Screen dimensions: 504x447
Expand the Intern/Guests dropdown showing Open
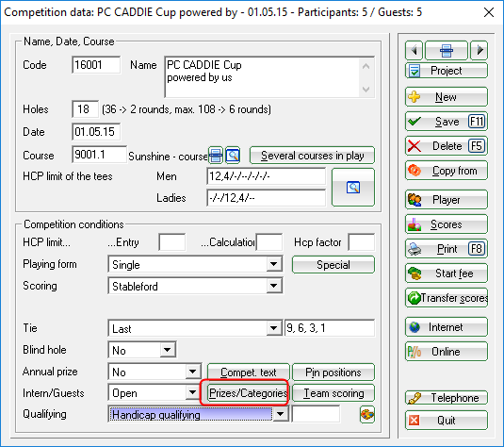click(x=192, y=392)
